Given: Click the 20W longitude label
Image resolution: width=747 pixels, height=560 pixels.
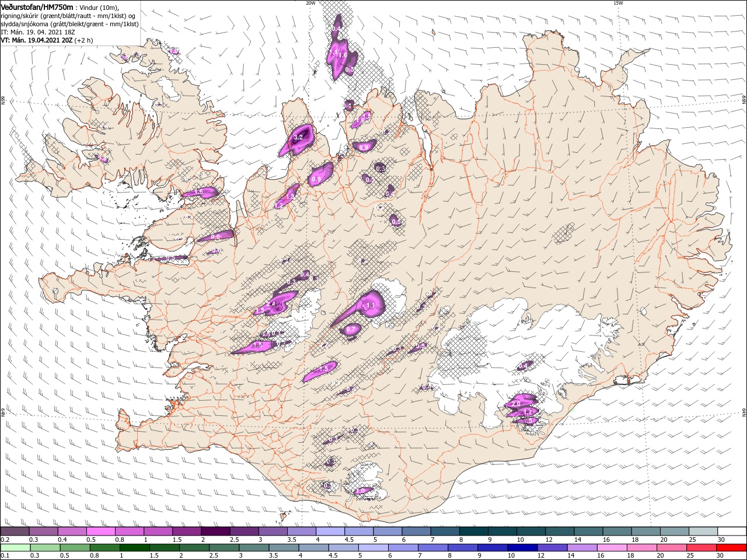Looking at the screenshot, I should [310, 3].
